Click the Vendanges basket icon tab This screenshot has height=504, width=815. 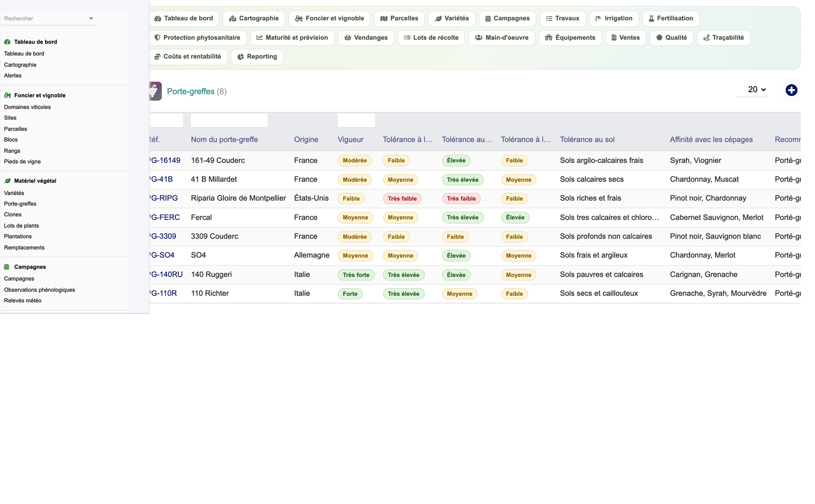348,38
